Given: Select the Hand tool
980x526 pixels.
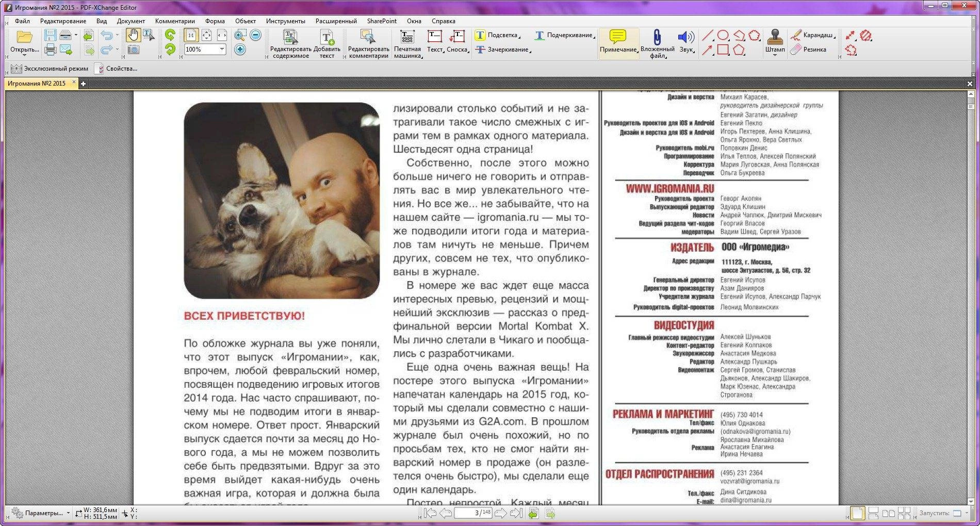Looking at the screenshot, I should click(x=133, y=35).
